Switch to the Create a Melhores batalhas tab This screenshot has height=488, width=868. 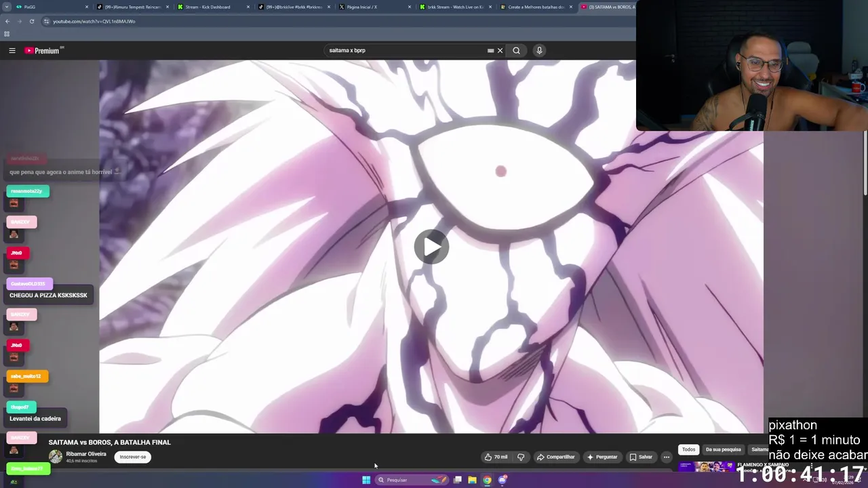click(x=534, y=7)
